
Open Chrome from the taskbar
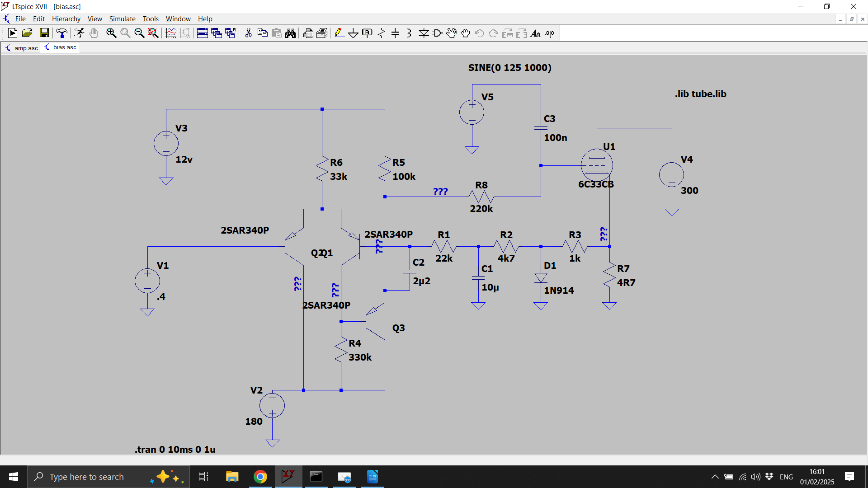pos(260,477)
